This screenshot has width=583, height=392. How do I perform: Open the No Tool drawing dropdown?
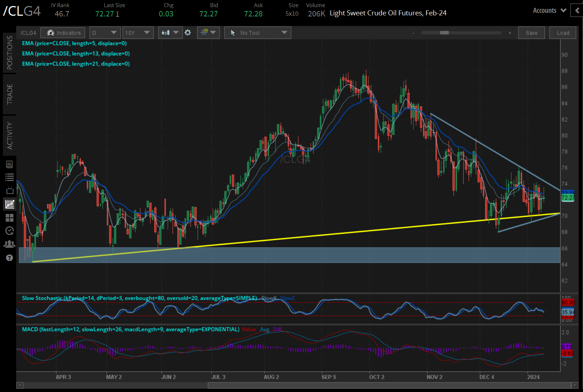(258, 33)
